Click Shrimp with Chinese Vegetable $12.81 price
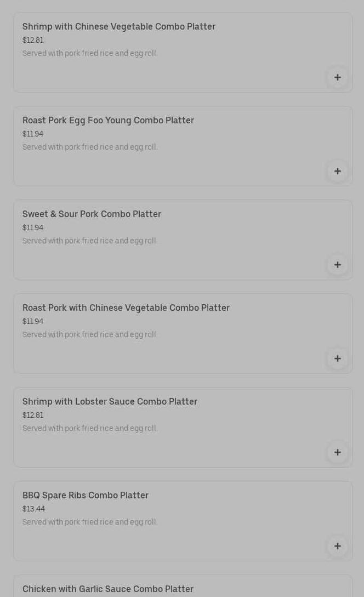This screenshot has height=597, width=364. 33,40
